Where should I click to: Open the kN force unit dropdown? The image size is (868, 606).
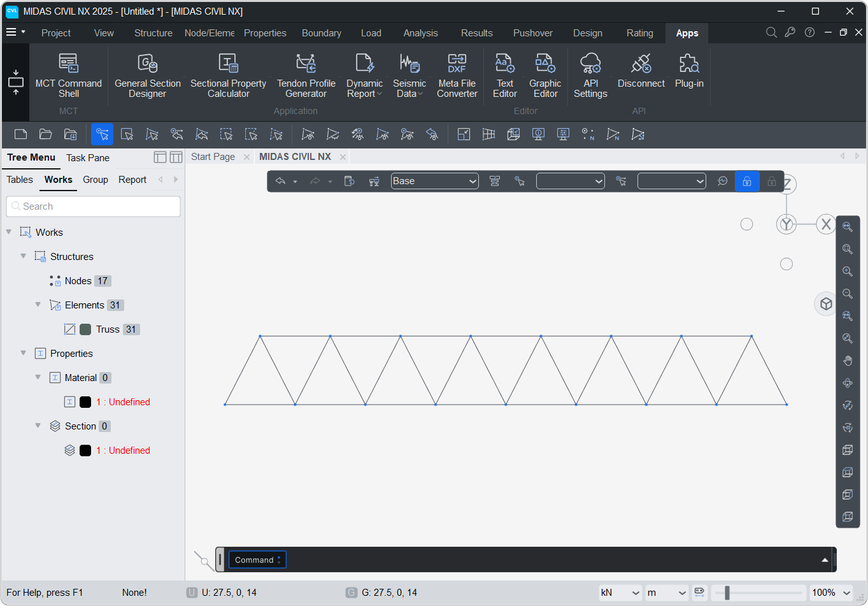click(620, 593)
